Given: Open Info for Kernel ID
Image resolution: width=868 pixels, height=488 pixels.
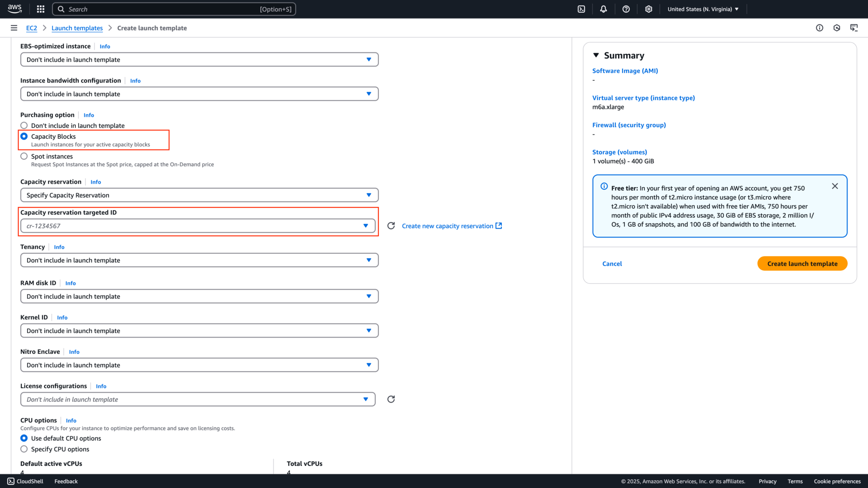Looking at the screenshot, I should [62, 318].
